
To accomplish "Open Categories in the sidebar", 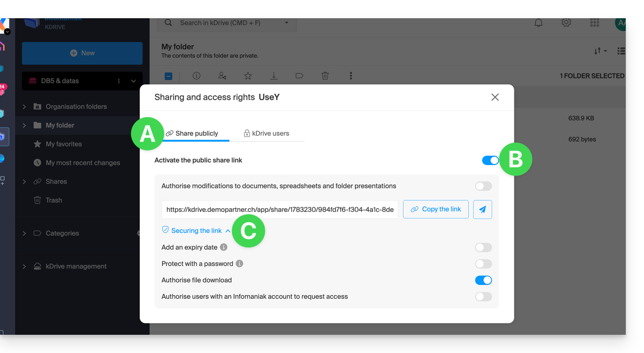I will tap(62, 233).
